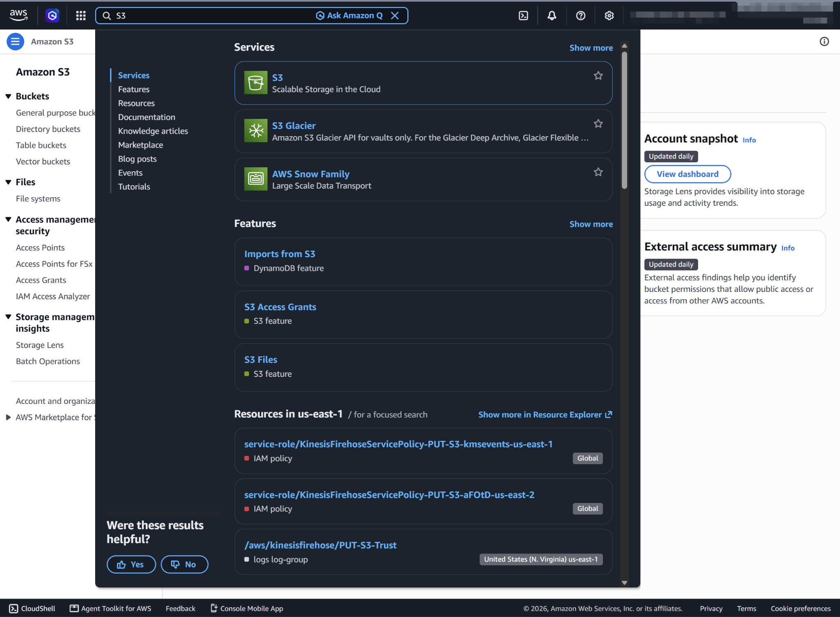Collapse the Storage management section
This screenshot has width=840, height=617.
[x=8, y=316]
